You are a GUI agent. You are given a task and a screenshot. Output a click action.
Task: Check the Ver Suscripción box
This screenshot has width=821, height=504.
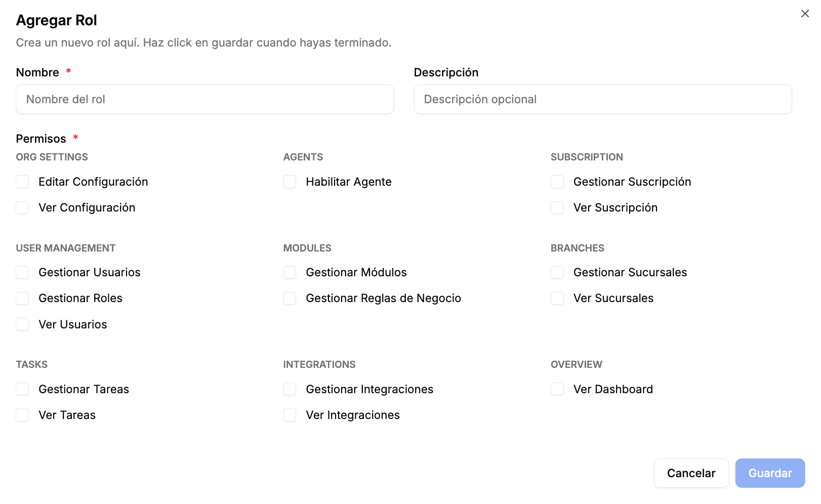click(557, 207)
